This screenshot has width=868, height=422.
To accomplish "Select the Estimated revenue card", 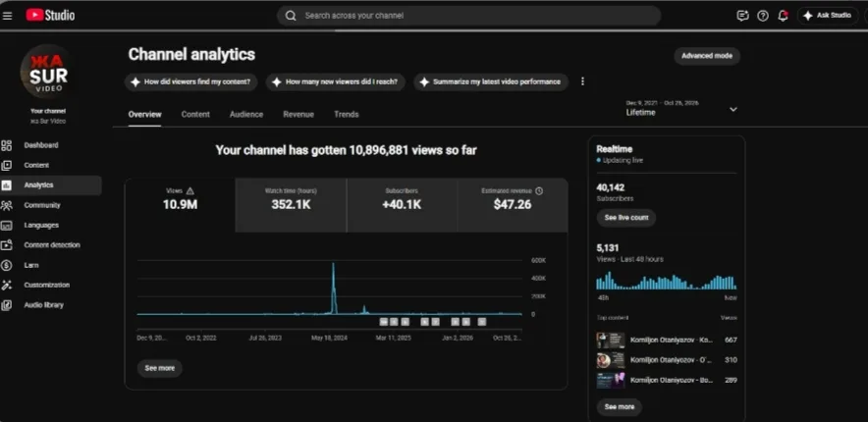I will 513,205.
